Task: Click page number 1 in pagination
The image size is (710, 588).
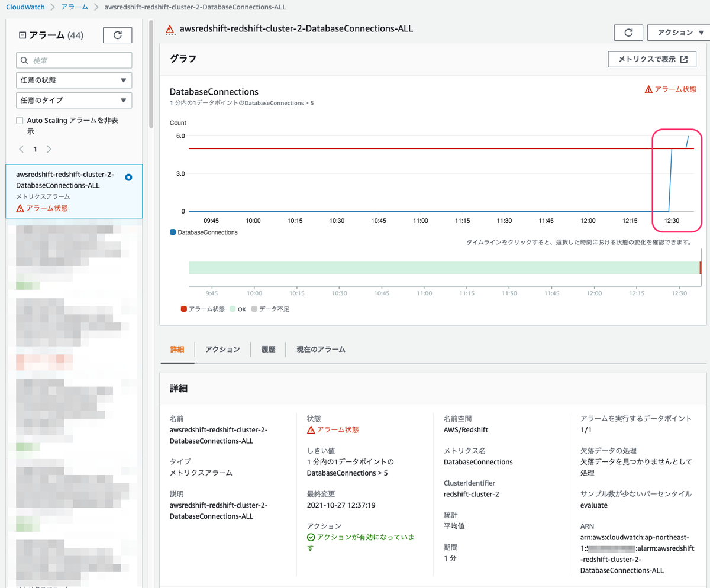Action: [35, 149]
